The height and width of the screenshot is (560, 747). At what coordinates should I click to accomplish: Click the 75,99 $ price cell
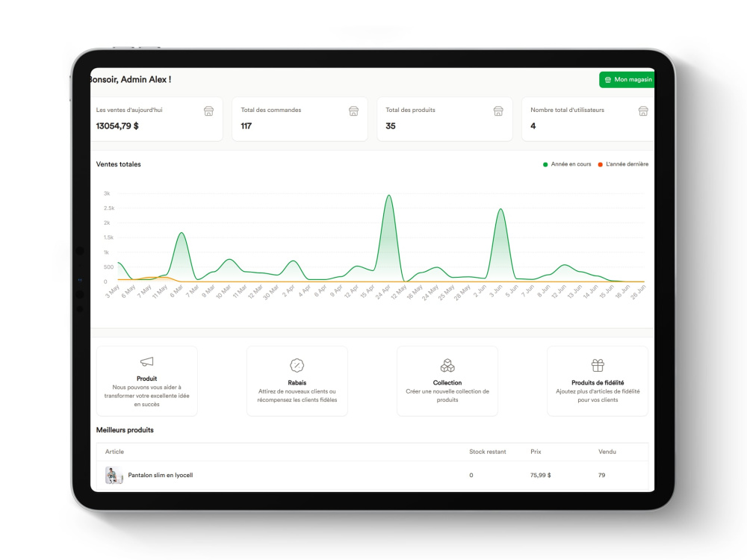click(x=540, y=475)
